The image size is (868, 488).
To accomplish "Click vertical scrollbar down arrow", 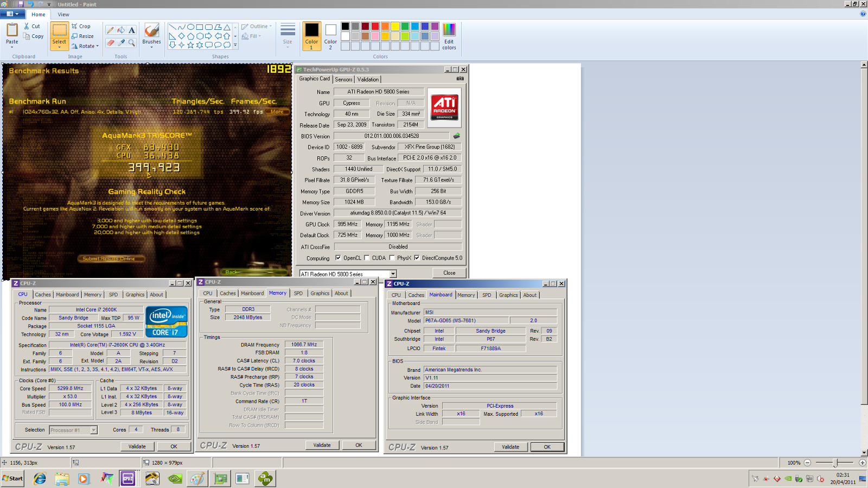I will 864,453.
